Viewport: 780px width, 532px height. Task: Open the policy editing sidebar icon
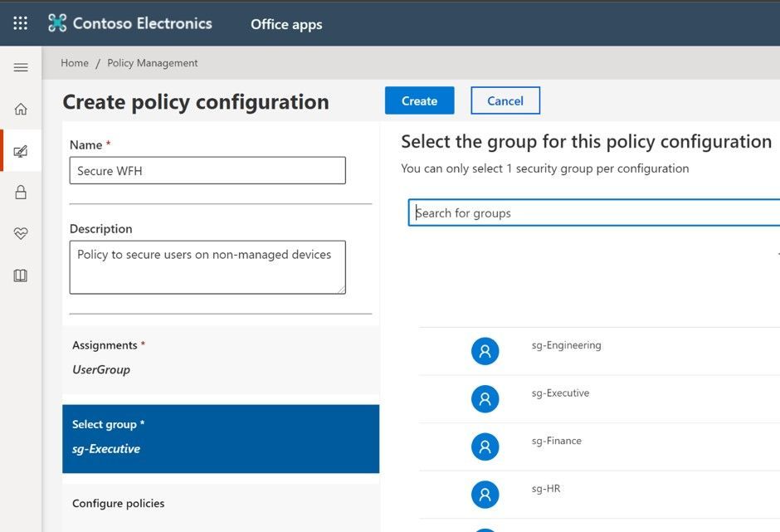click(21, 151)
